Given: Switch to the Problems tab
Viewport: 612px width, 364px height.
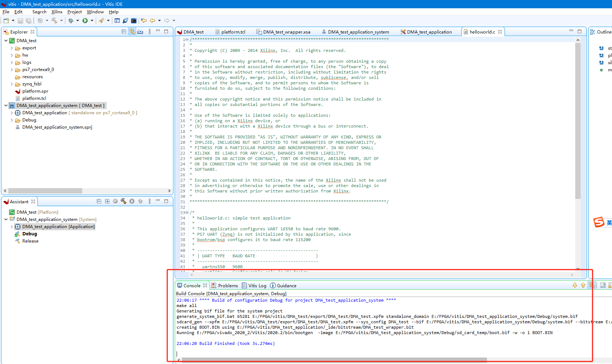Looking at the screenshot, I should coord(225,285).
